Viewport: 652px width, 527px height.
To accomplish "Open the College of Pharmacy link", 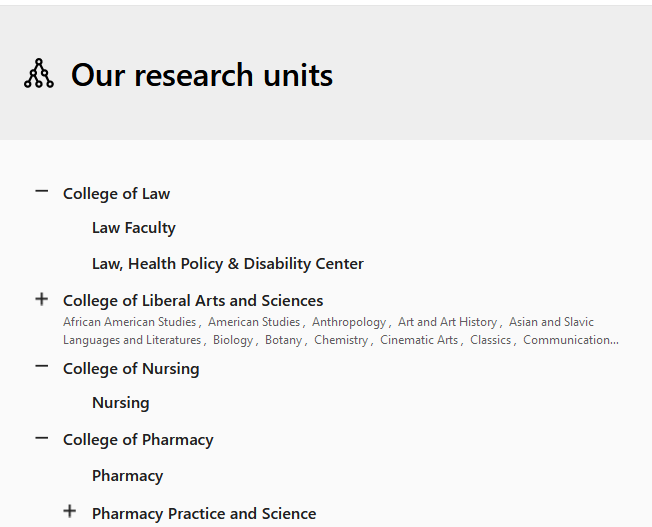I will click(x=138, y=440).
